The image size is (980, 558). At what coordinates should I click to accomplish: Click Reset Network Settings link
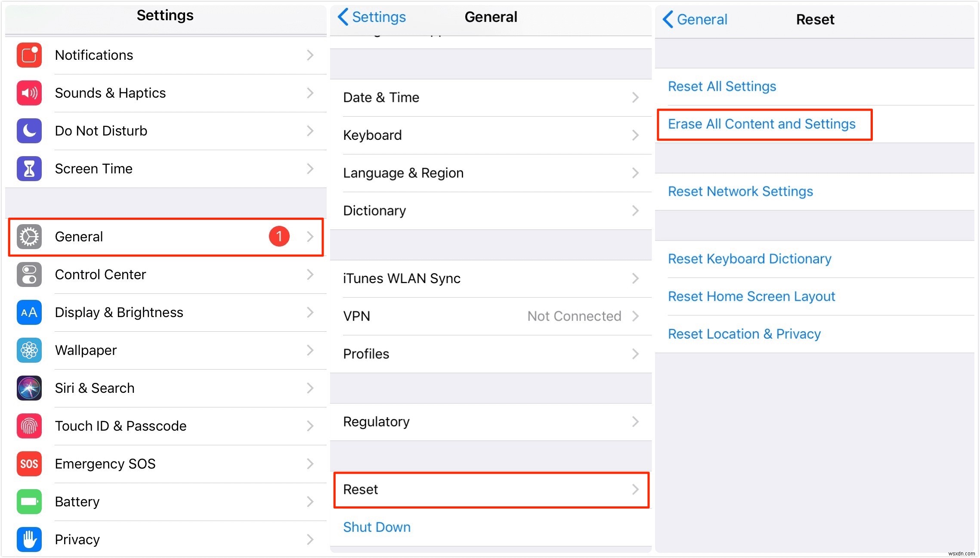[740, 192]
